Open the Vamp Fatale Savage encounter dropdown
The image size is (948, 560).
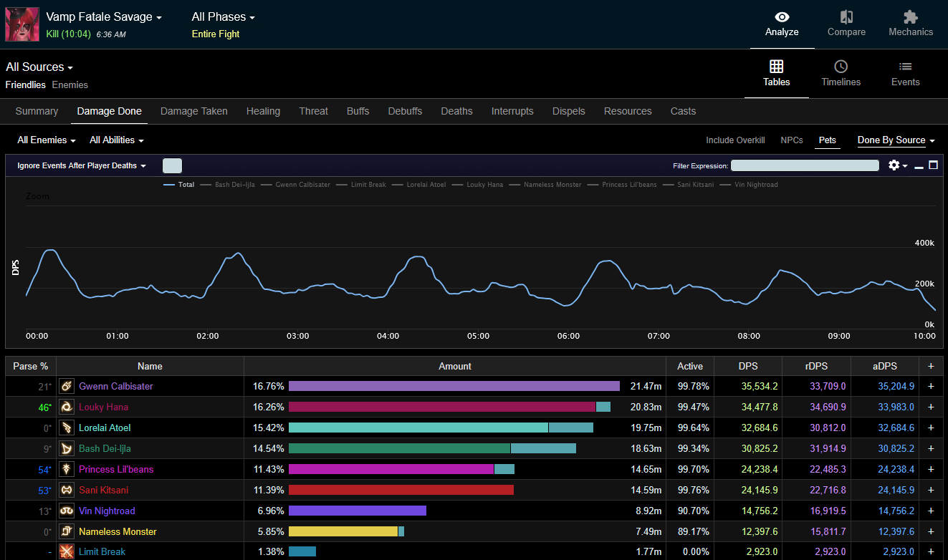(104, 17)
